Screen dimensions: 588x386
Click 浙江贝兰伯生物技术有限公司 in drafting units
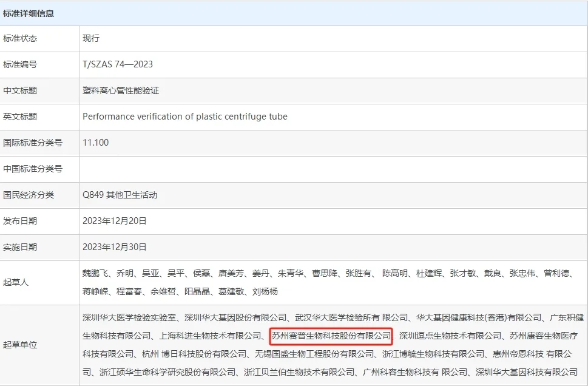point(299,373)
